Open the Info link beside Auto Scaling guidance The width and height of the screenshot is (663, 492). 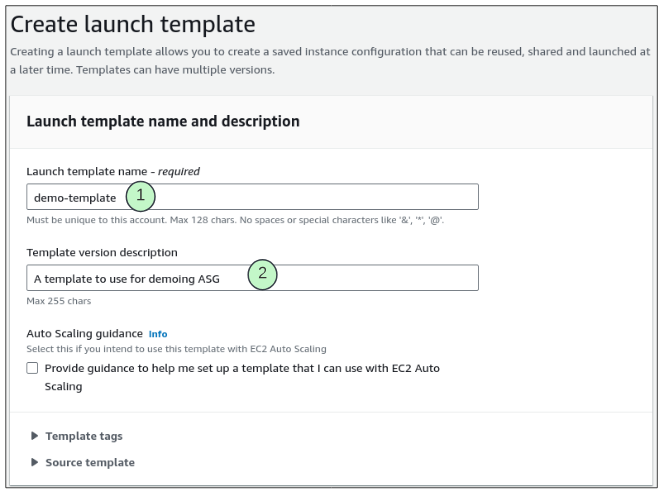point(158,333)
